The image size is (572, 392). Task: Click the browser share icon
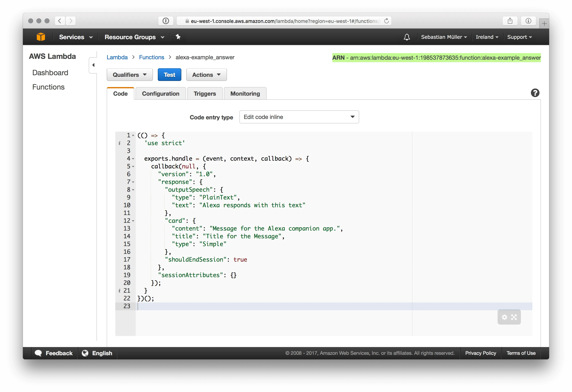tap(510, 21)
